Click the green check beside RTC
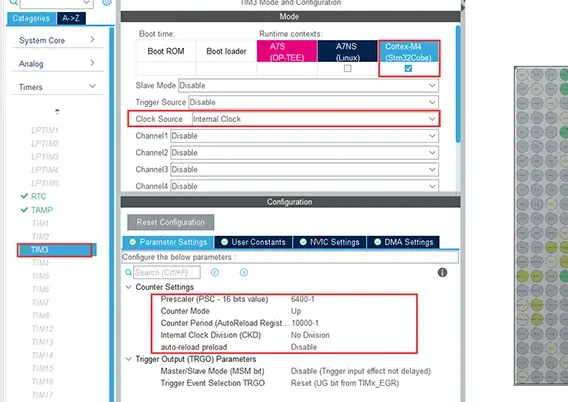Image resolution: width=568 pixels, height=402 pixels. 24,196
